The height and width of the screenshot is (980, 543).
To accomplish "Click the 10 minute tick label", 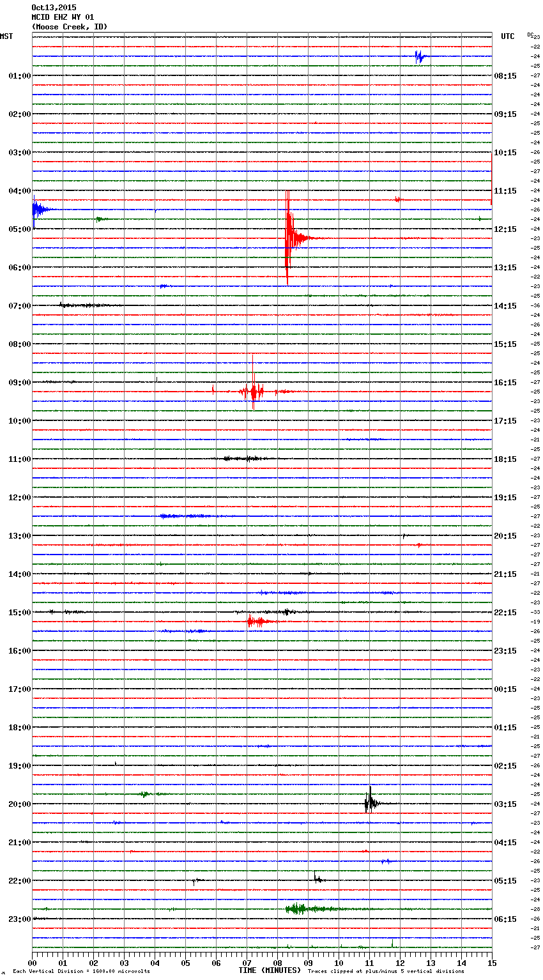I will pyautogui.click(x=339, y=963).
